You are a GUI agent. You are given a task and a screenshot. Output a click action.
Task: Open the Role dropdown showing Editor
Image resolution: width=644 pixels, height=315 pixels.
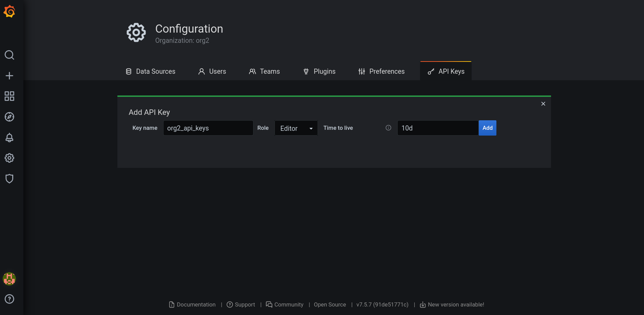click(x=296, y=128)
